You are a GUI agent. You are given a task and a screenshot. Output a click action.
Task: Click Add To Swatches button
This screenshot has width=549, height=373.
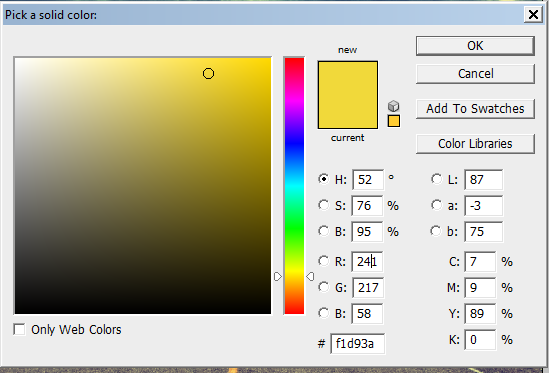tap(475, 109)
